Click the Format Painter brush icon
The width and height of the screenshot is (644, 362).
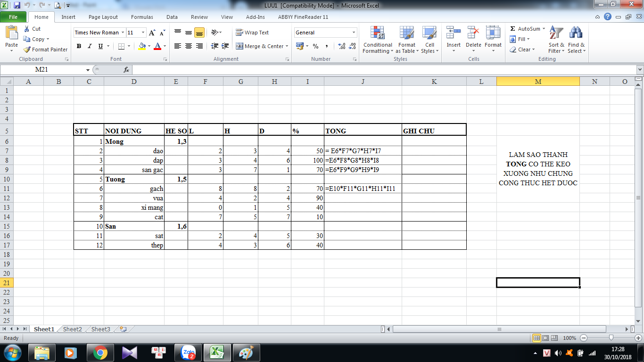(x=27, y=49)
